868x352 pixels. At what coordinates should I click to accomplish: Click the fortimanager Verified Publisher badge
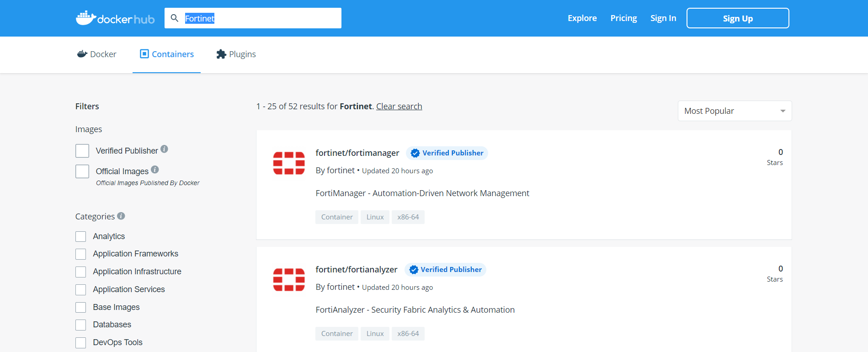(x=447, y=153)
